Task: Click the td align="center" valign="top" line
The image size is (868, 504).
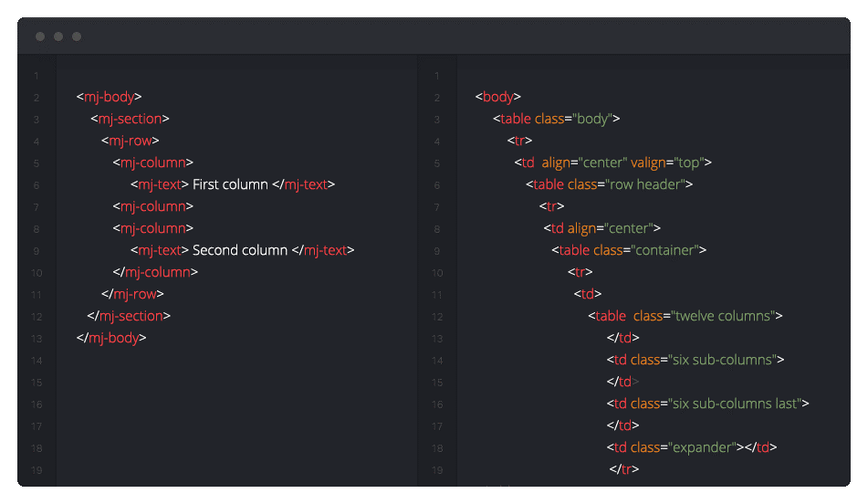Action: (612, 163)
